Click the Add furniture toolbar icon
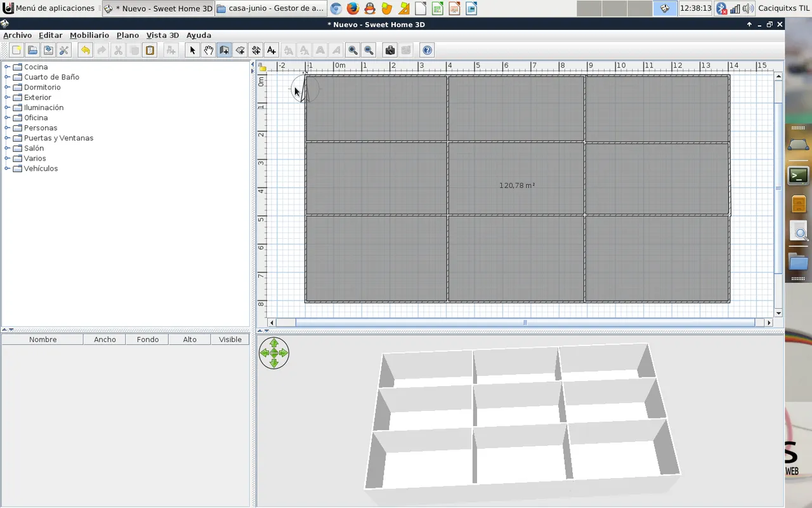This screenshot has height=508, width=812. point(171,50)
